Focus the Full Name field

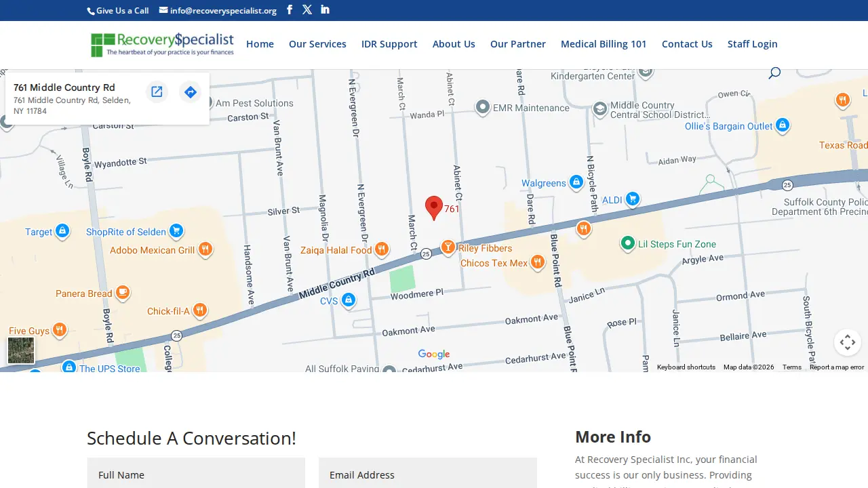196,473
